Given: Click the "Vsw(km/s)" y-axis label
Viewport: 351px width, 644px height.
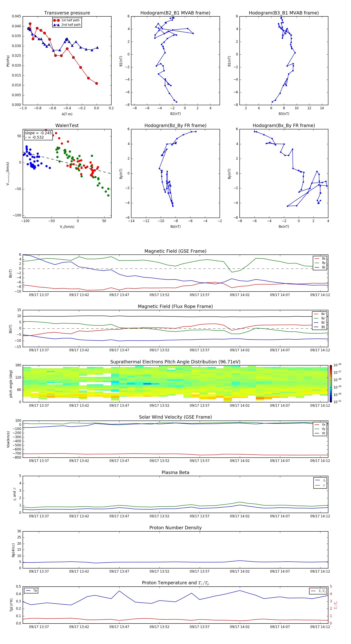Looking at the screenshot, I should [x=8, y=439].
